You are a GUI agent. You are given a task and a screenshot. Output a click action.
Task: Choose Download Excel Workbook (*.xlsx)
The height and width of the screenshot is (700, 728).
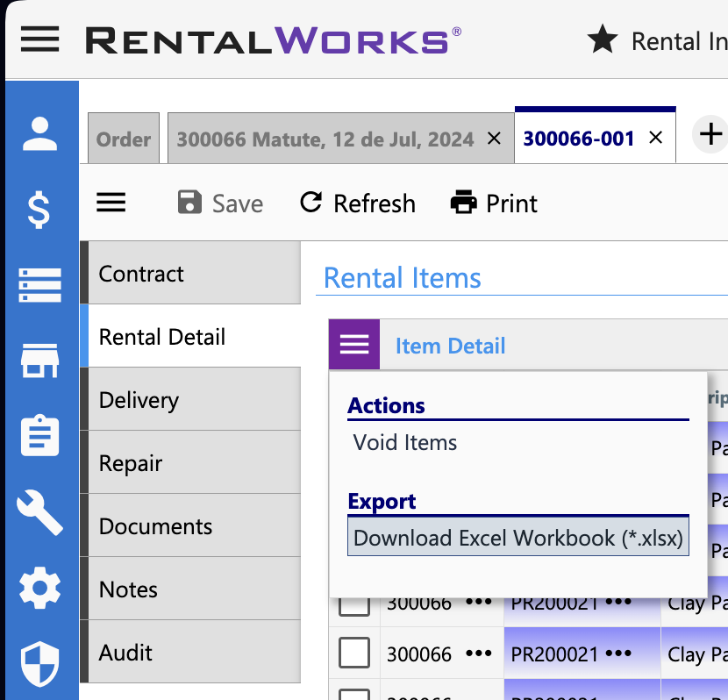coord(518,538)
